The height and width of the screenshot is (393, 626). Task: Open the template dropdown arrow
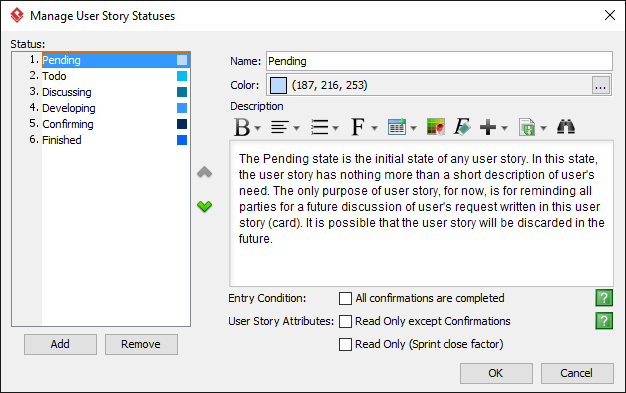point(543,128)
